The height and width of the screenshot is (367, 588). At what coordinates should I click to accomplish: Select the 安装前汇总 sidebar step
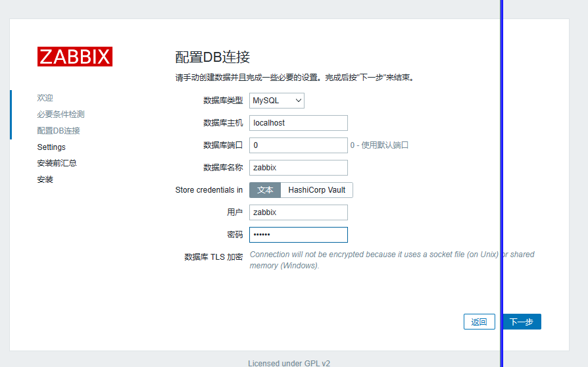[x=57, y=163]
